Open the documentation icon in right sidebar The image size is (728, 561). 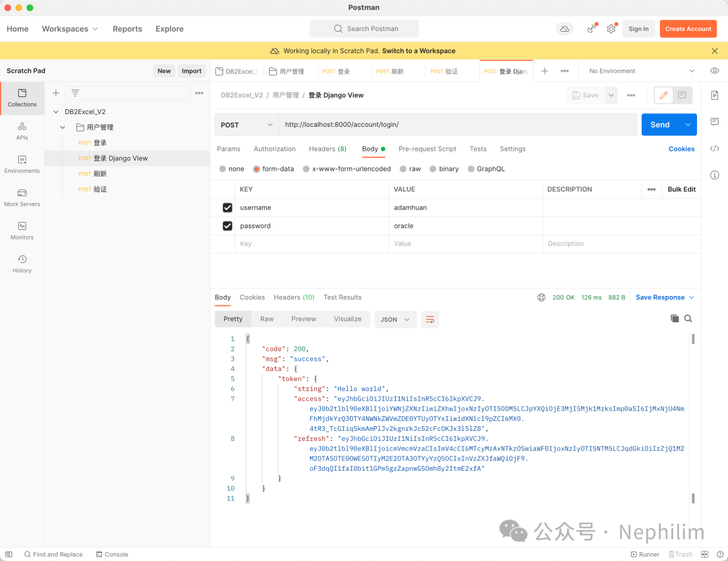pos(715,95)
